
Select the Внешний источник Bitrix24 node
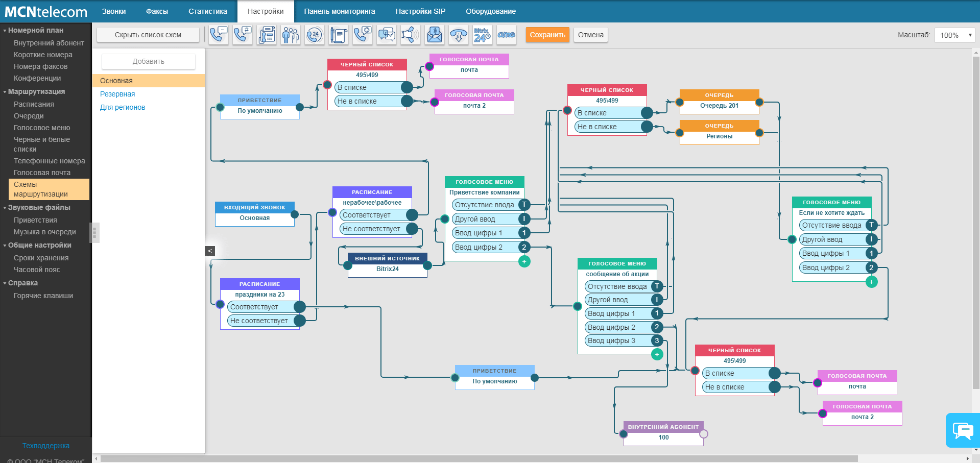pos(388,265)
